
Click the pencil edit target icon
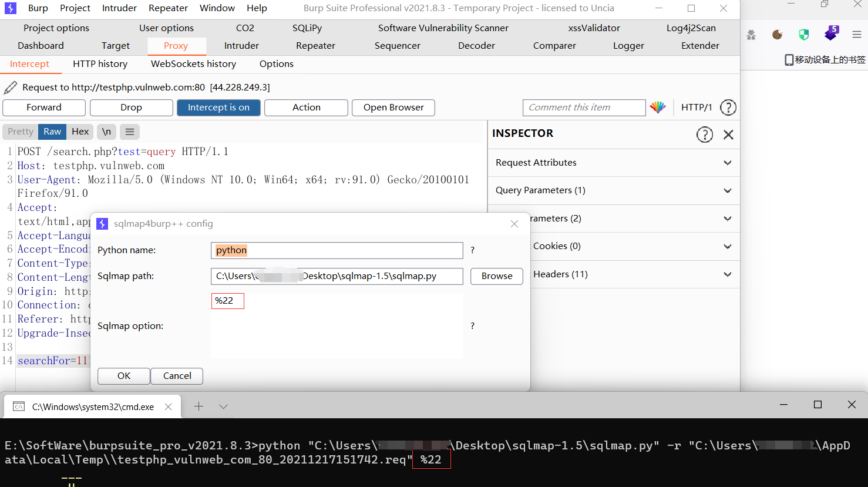tap(11, 88)
